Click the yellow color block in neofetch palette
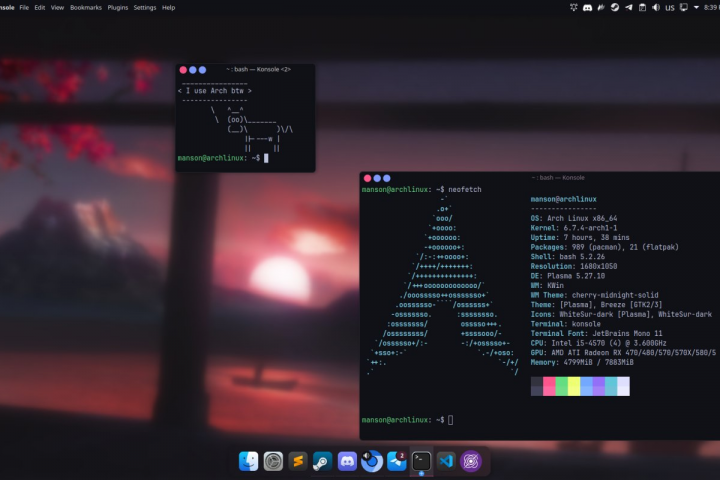Screen dimensions: 720x480 coord(574,386)
